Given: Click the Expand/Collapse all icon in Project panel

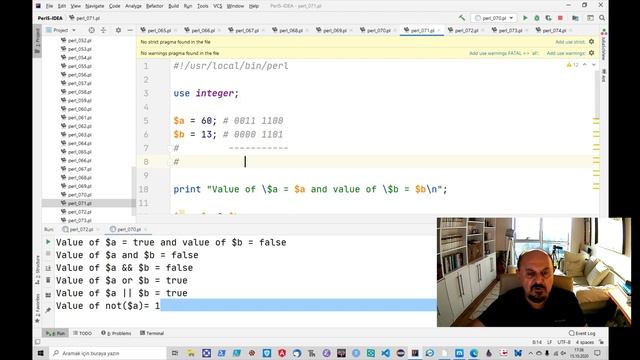Looking at the screenshot, I should click(x=103, y=30).
